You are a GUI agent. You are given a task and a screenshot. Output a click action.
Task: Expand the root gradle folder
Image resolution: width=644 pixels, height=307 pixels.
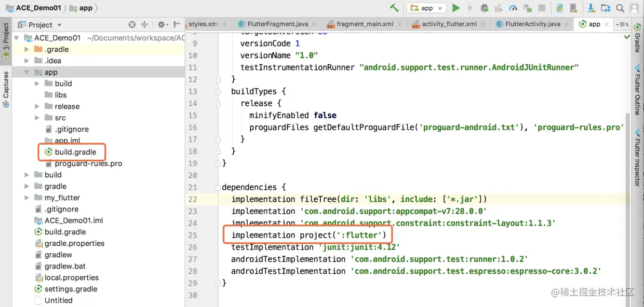click(26, 186)
